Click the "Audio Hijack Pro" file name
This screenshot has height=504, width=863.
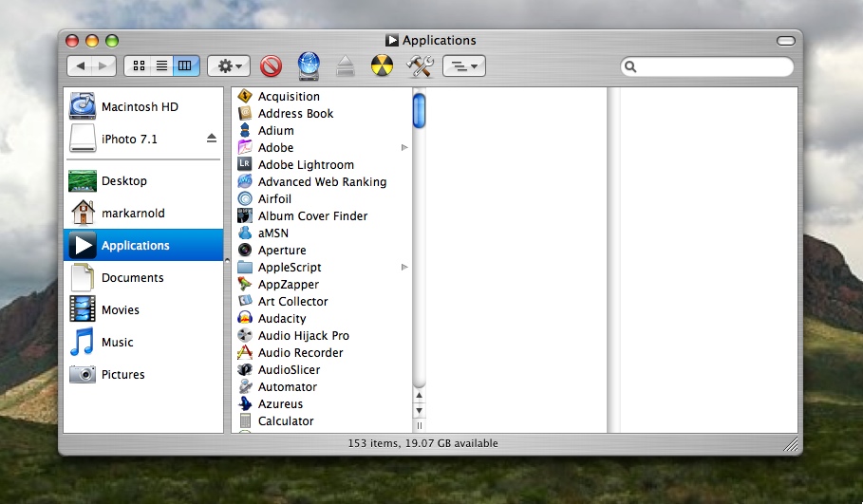pyautogui.click(x=303, y=336)
